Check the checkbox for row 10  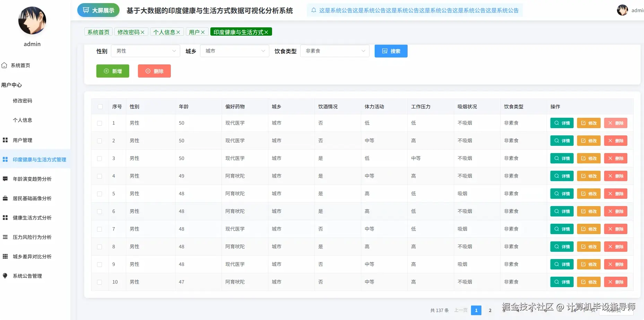coord(99,282)
